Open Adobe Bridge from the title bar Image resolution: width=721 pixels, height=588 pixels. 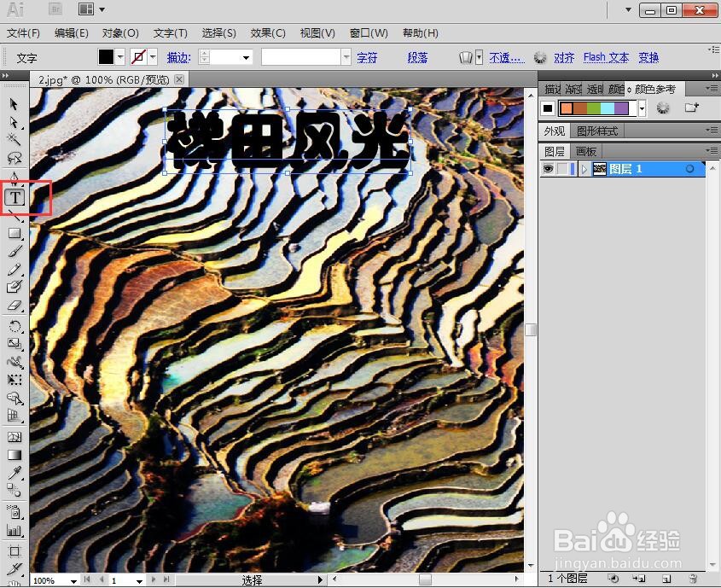(x=55, y=9)
